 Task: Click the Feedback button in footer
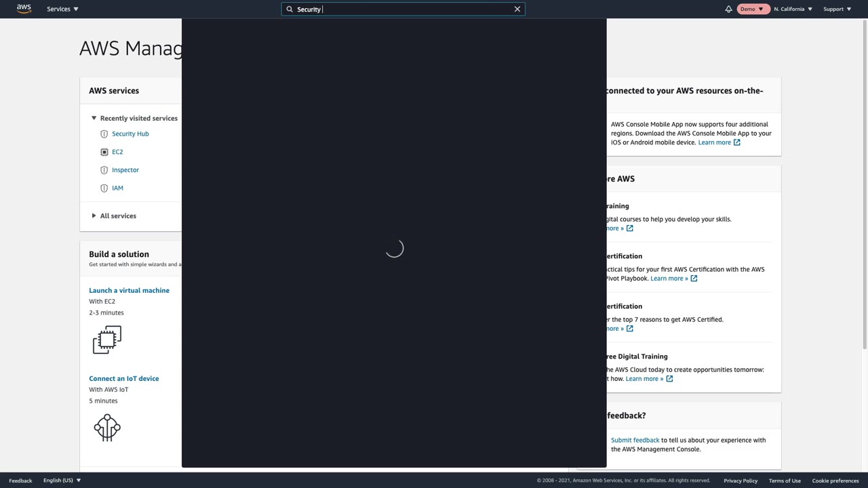pos(20,481)
